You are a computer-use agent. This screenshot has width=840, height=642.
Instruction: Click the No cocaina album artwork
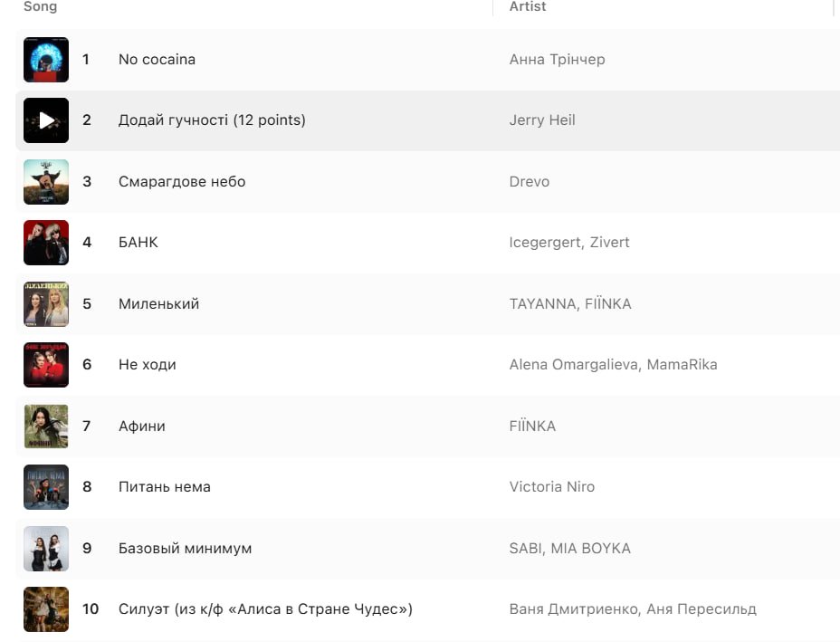tap(46, 60)
